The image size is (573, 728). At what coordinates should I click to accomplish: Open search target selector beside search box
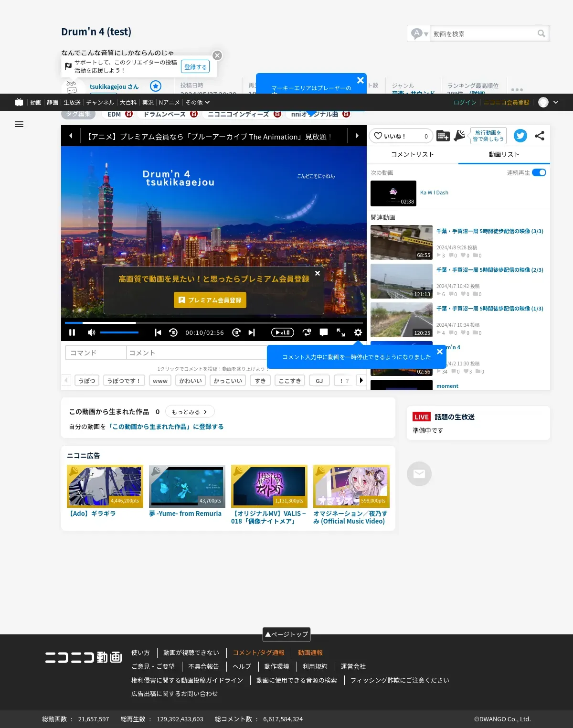point(420,33)
